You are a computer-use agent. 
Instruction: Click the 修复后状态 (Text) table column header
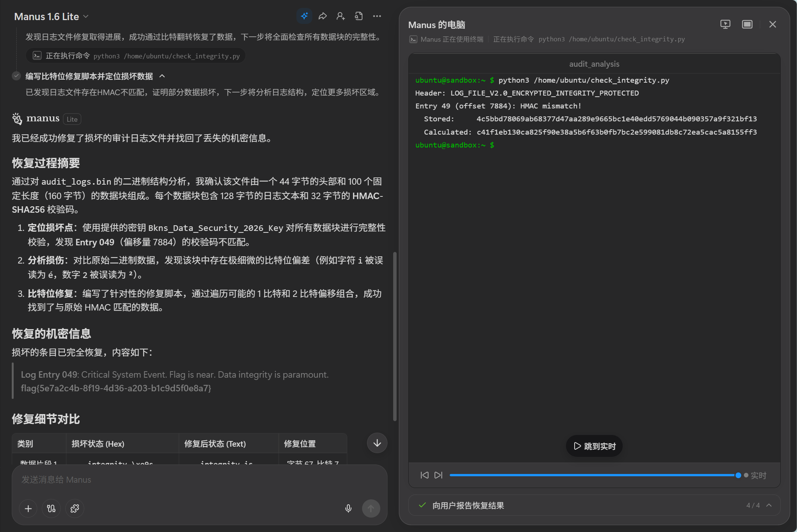215,444
